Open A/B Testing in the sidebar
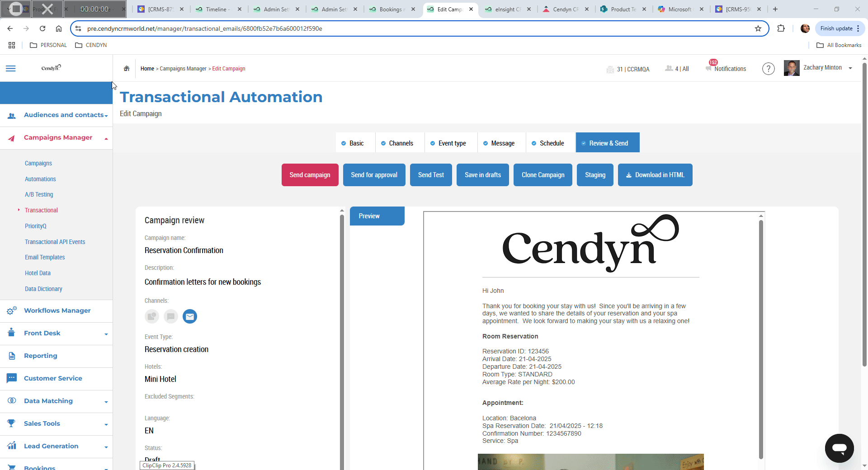Viewport: 868px width, 470px height. click(39, 194)
